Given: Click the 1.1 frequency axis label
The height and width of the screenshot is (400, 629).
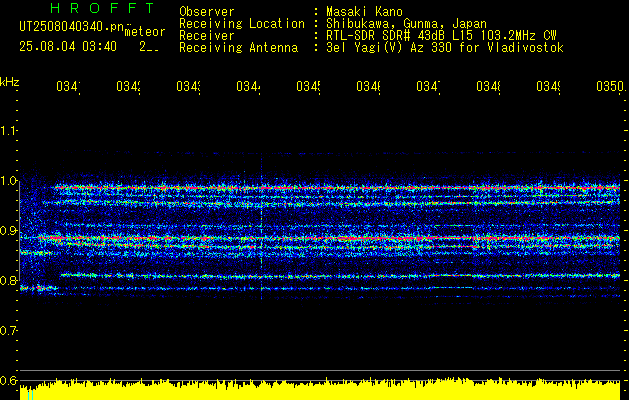Looking at the screenshot, I should point(8,130).
